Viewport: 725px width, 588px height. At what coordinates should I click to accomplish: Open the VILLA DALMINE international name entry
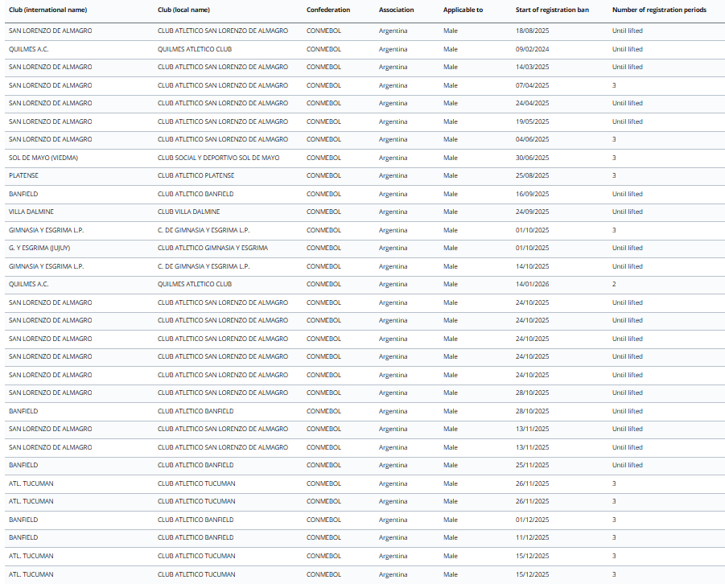(33, 212)
